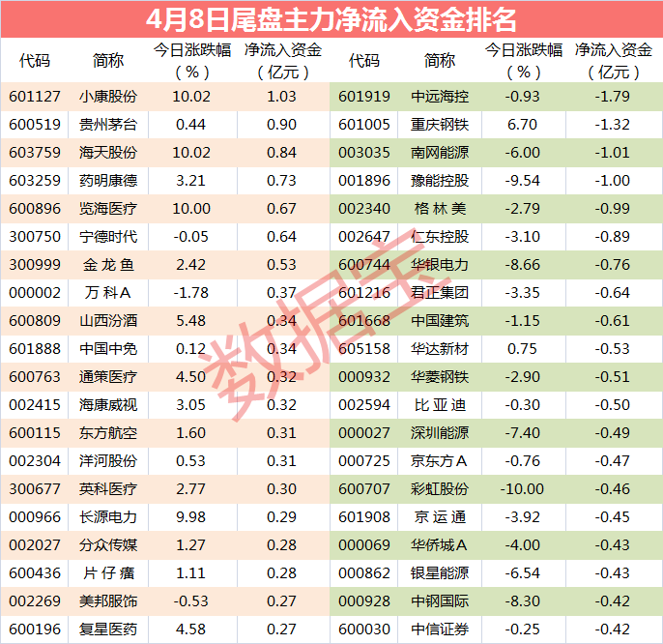Click stock name 万科A
Viewport: 663px width, 644px height.
coord(107,293)
